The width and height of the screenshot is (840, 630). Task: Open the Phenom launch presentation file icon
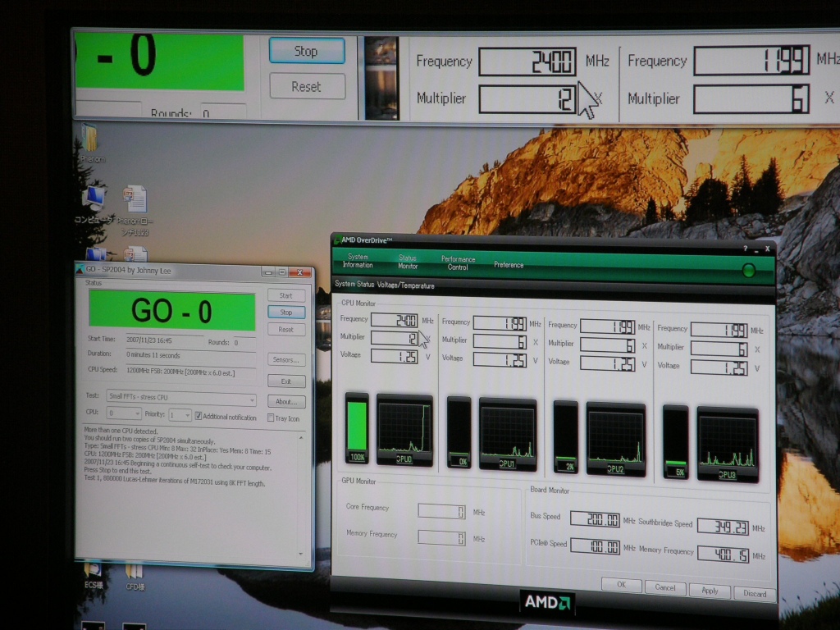click(x=135, y=199)
